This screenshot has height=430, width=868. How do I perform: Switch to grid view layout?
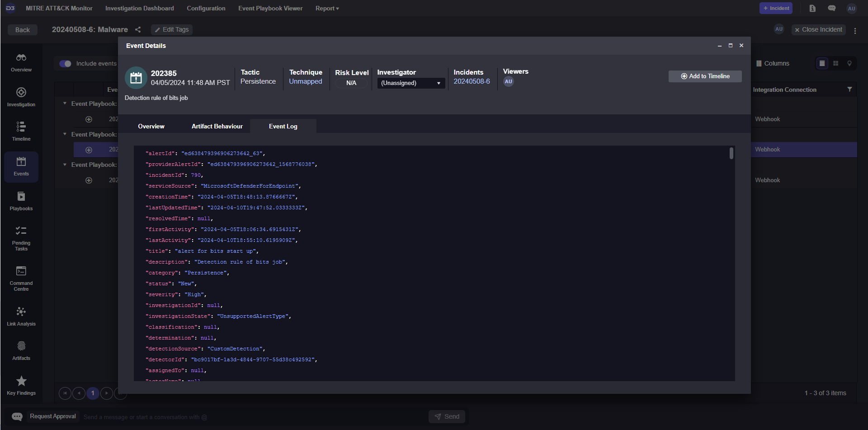836,63
